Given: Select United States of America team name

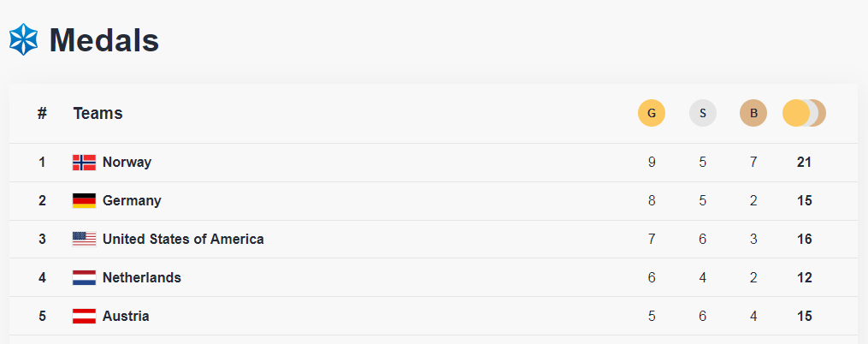Looking at the screenshot, I should point(183,240).
